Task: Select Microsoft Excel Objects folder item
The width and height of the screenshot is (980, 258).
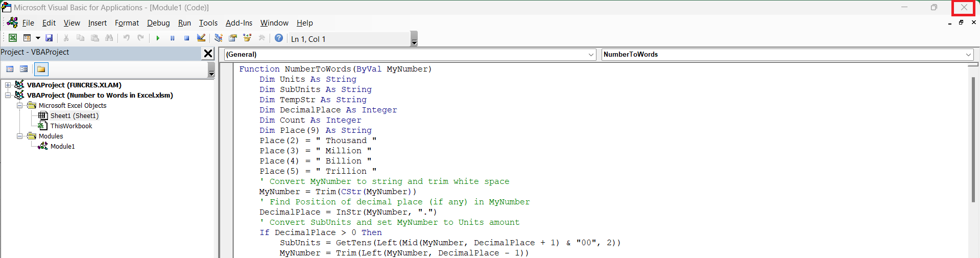Action: [73, 106]
